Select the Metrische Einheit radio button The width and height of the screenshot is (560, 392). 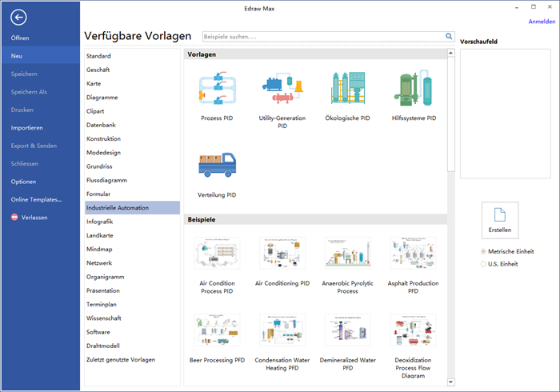(x=483, y=251)
